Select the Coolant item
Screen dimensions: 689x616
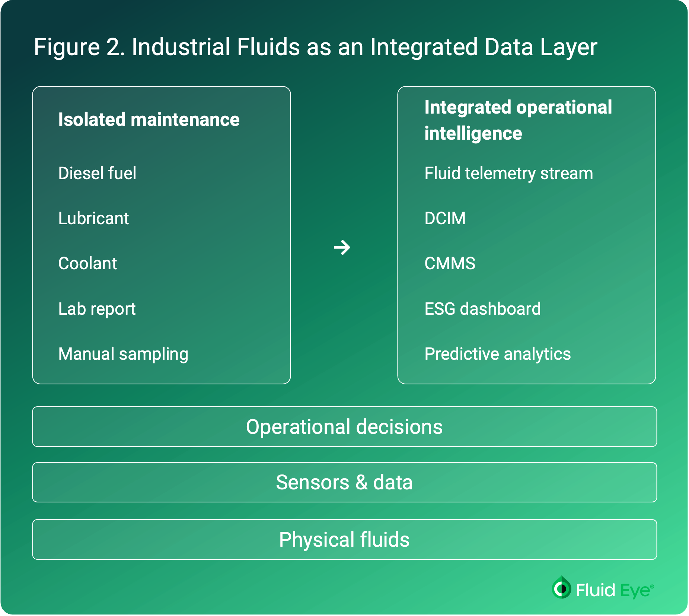[x=87, y=264]
